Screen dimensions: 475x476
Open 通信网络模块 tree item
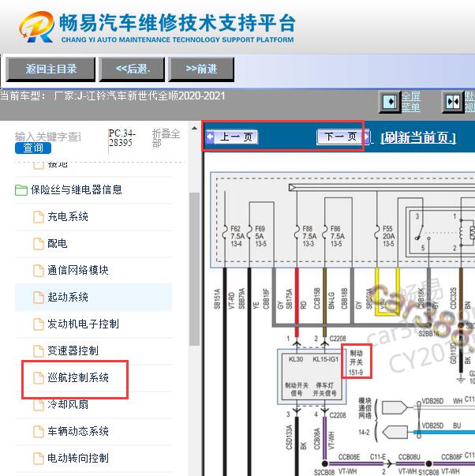click(x=78, y=270)
